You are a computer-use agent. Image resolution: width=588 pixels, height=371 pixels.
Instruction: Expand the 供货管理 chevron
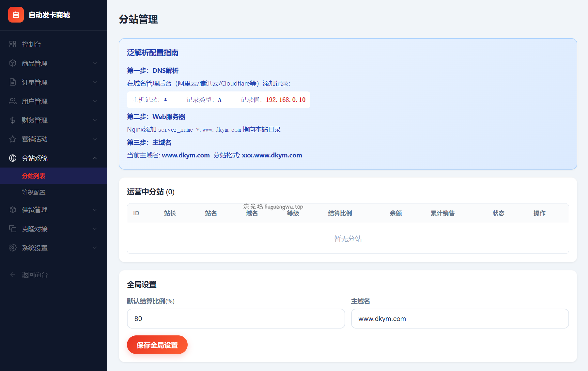pyautogui.click(x=95, y=210)
